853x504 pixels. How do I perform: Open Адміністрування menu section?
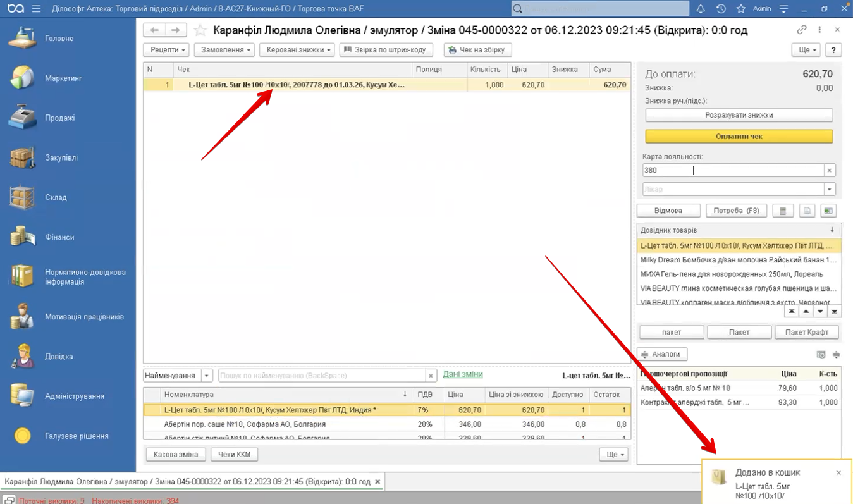74,396
